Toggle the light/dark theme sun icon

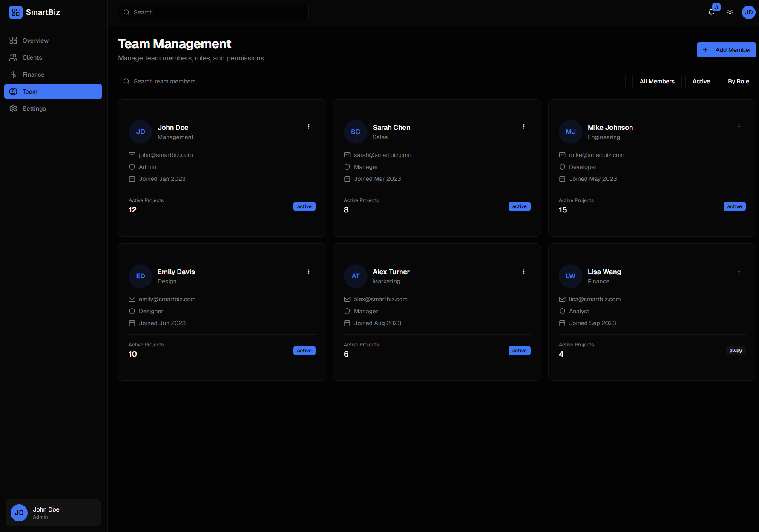730,12
